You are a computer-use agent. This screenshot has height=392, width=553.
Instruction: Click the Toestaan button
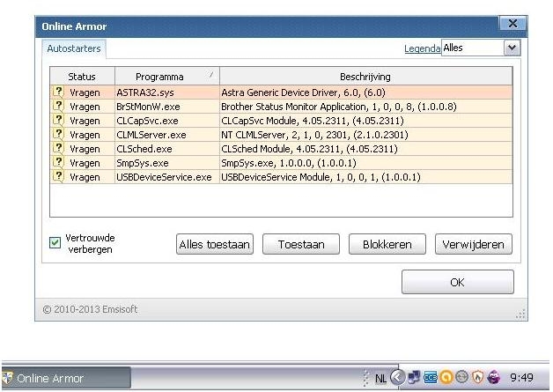point(301,244)
